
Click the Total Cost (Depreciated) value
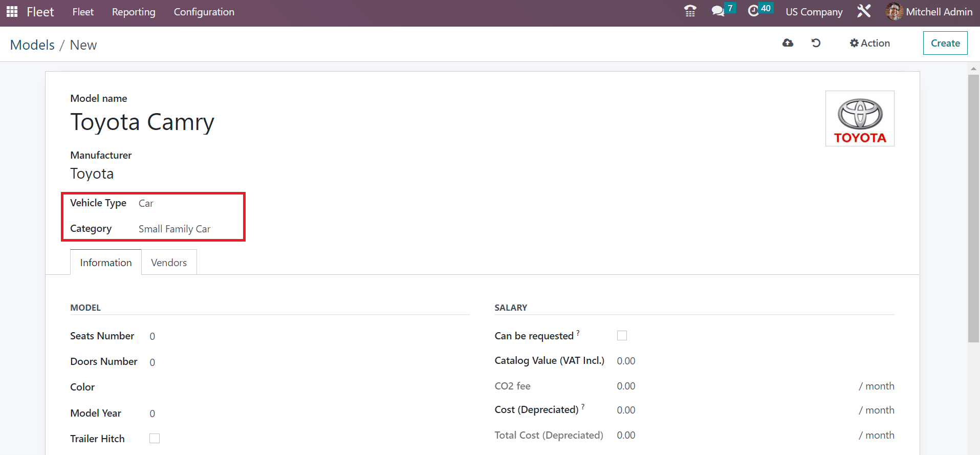(x=626, y=435)
